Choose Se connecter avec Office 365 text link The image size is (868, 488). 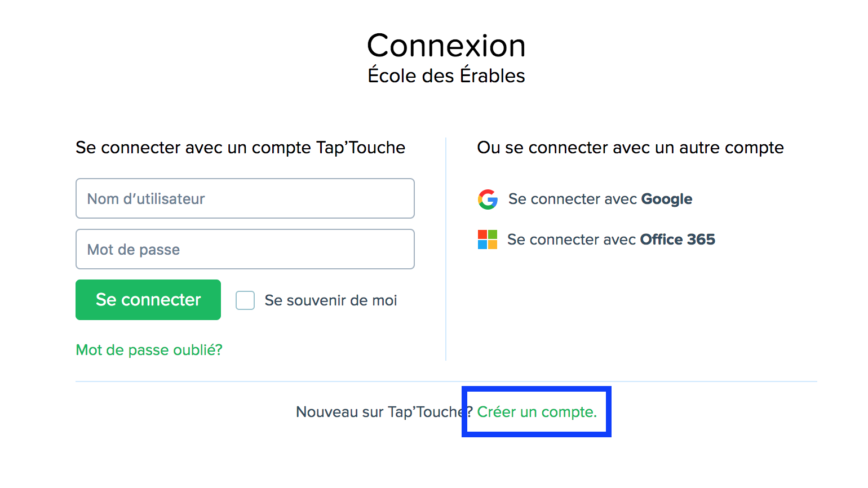[x=611, y=239]
